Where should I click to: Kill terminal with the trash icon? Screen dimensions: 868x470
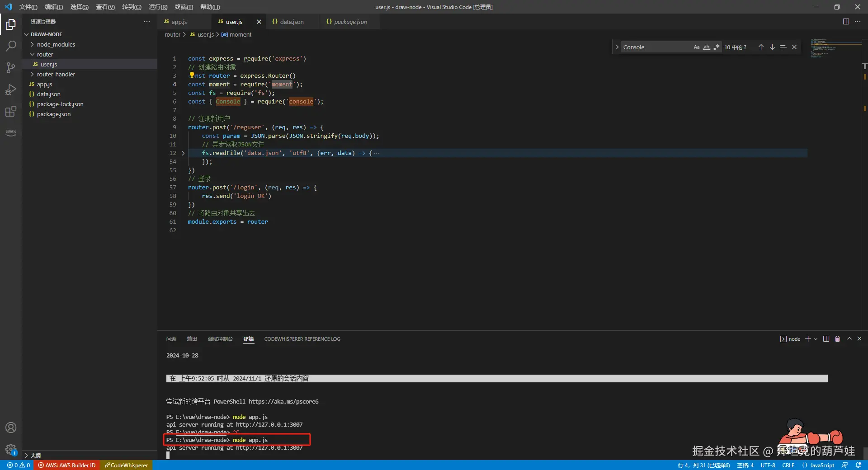coord(837,339)
